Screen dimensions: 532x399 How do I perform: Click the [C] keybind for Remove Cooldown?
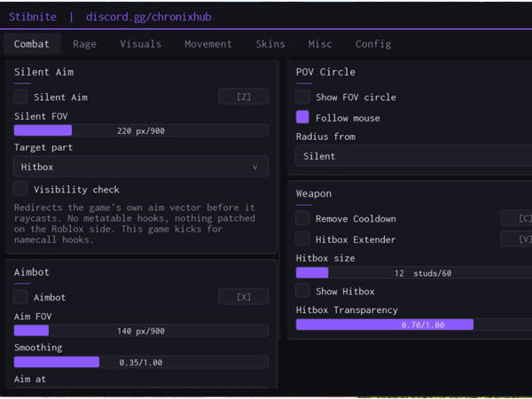point(516,218)
